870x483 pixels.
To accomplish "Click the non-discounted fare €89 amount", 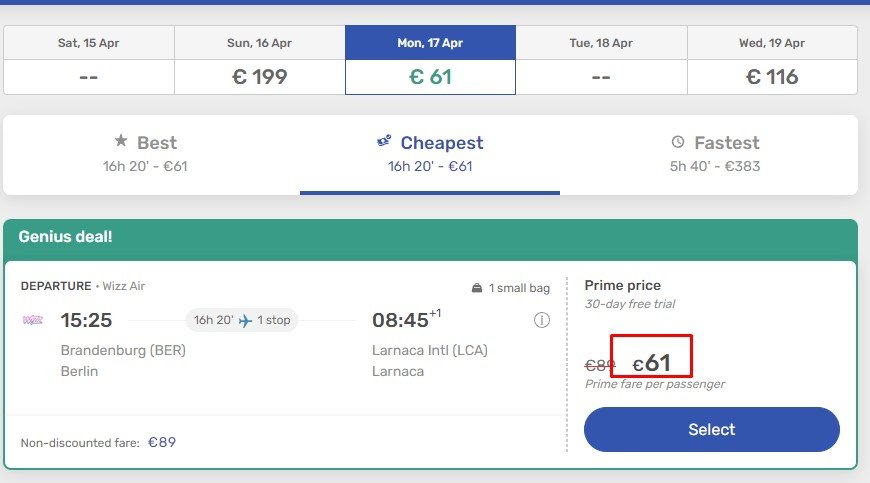I will tap(162, 442).
